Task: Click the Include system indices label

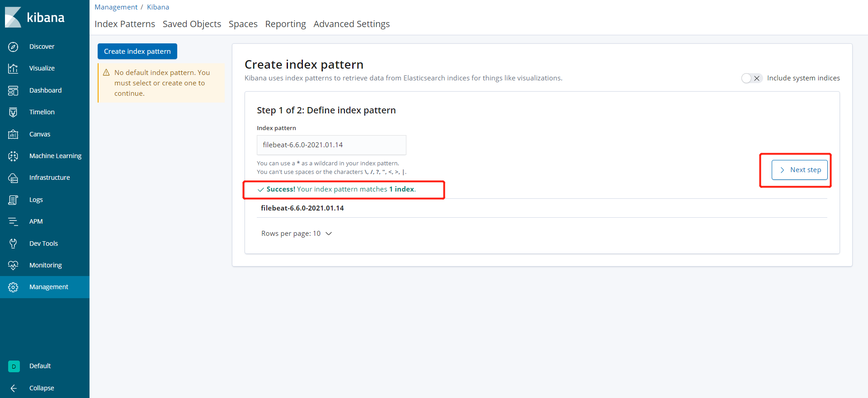Action: [803, 78]
